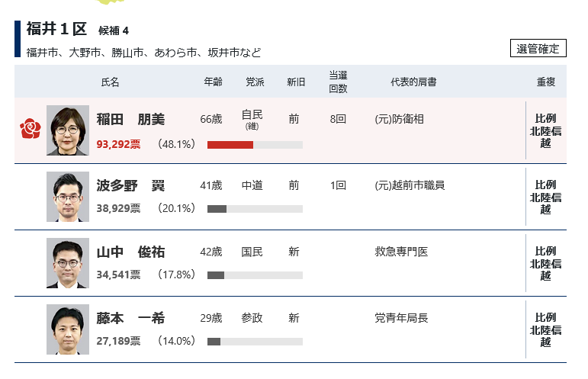Click the 福井１区 district heading
The height and width of the screenshot is (379, 588).
coord(56,30)
